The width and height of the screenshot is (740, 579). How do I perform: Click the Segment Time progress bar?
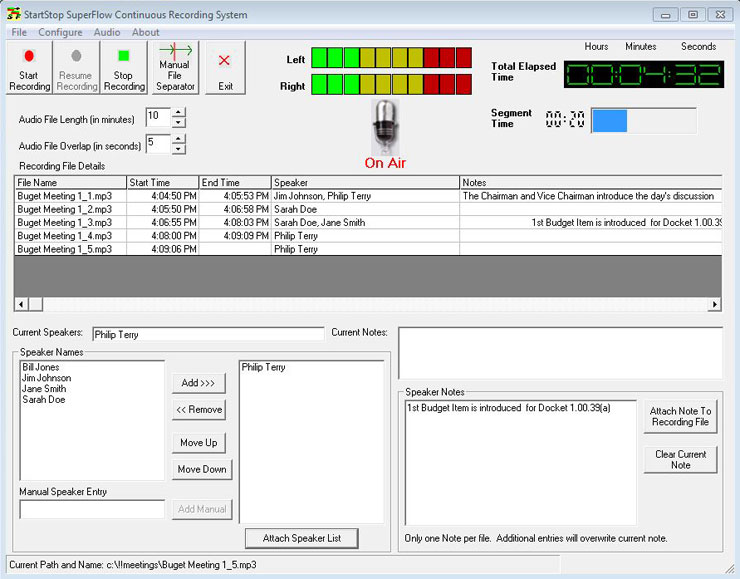click(x=644, y=120)
